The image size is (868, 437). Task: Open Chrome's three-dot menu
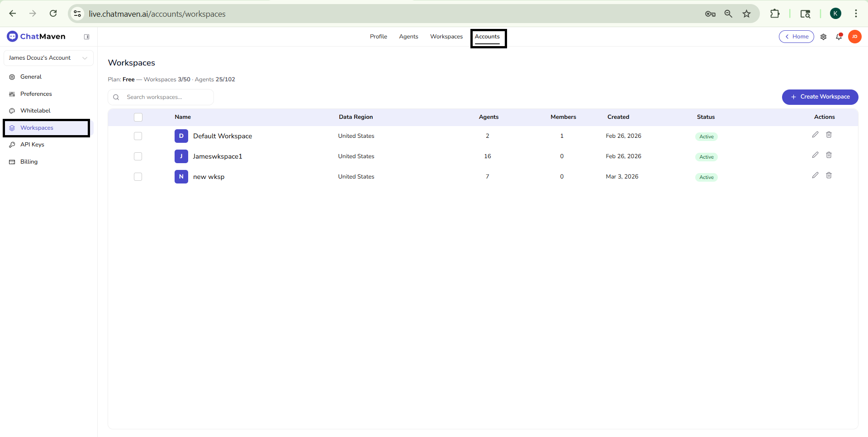pos(856,14)
